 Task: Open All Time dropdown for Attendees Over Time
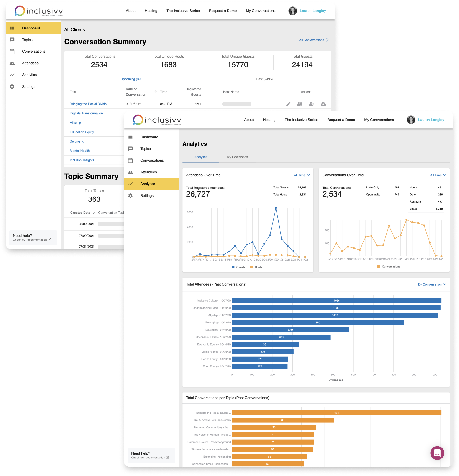[302, 175]
